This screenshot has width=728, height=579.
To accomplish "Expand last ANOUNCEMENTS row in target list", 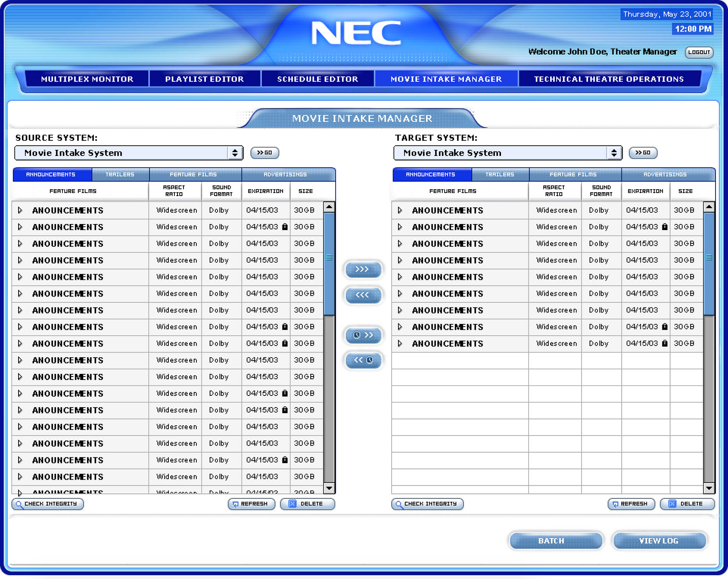I will [400, 344].
